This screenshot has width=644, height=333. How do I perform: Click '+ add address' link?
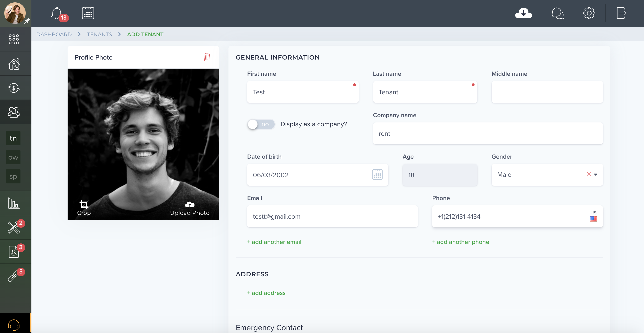click(x=266, y=293)
